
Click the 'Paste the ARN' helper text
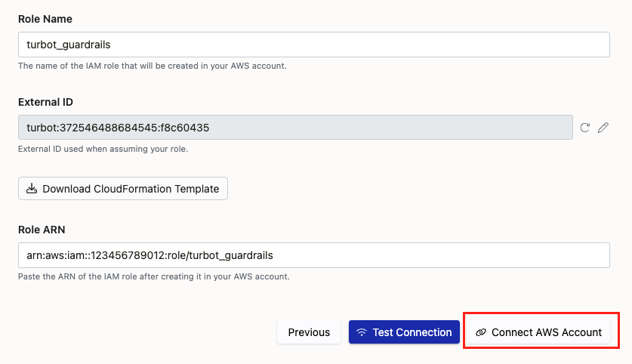pos(153,276)
